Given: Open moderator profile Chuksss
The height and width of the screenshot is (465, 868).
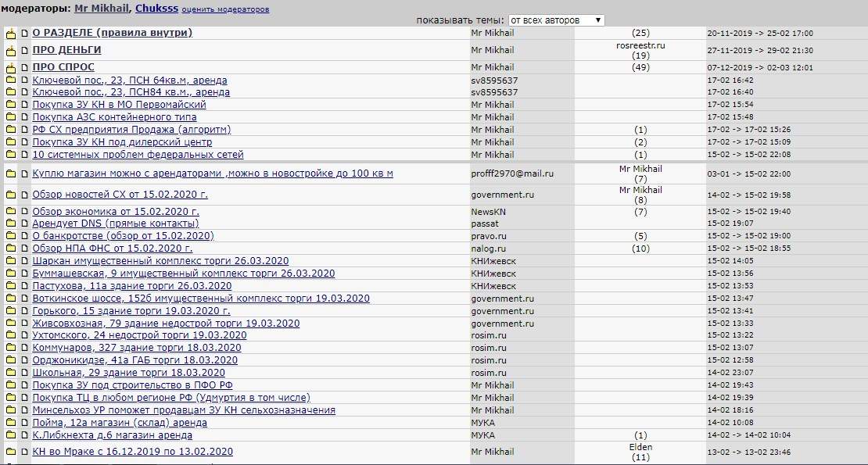Looking at the screenshot, I should pos(156,9).
